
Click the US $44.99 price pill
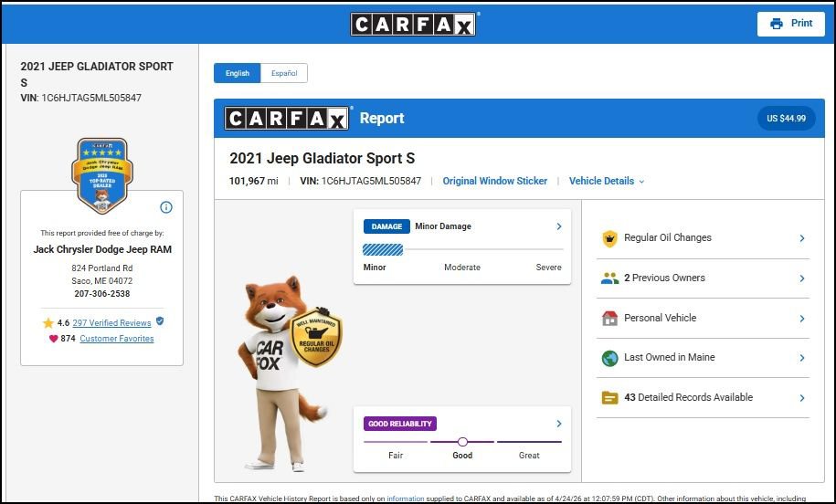[787, 119]
